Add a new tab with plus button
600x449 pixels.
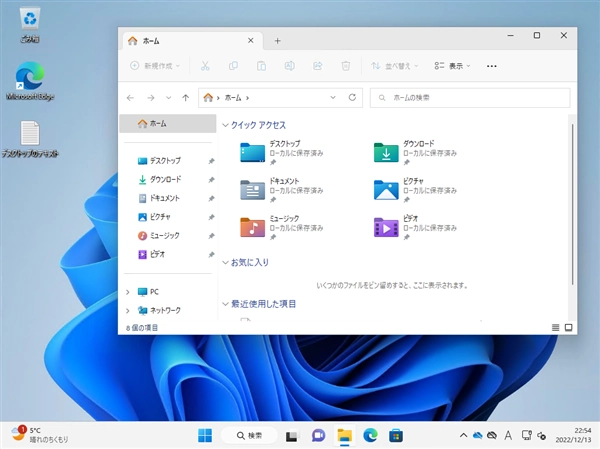click(277, 41)
